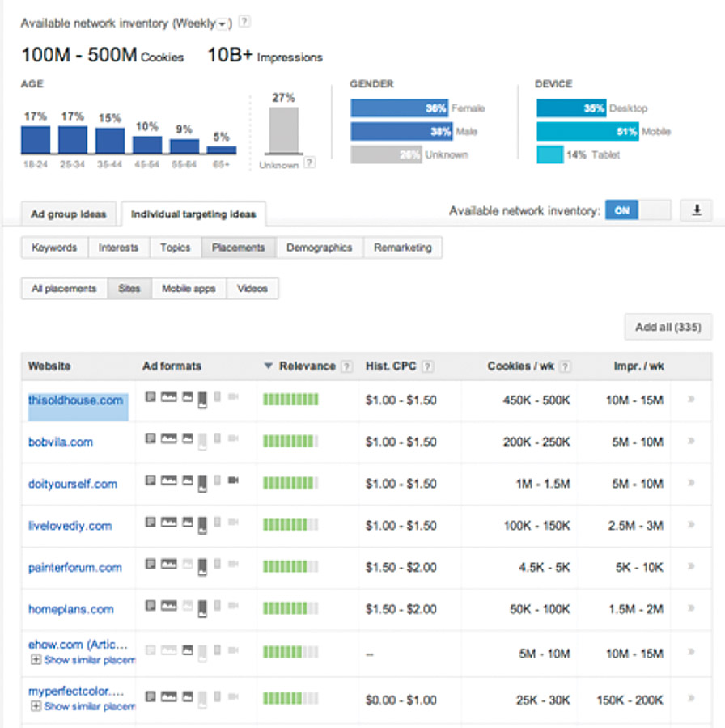The height and width of the screenshot is (728, 725).
Task: Add homeplans.com using its row arrow
Action: (691, 608)
